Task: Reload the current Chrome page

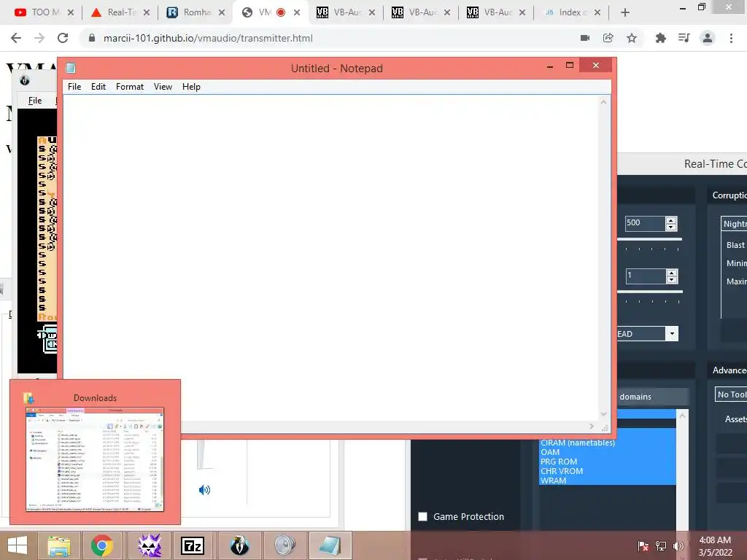Action: [63, 38]
